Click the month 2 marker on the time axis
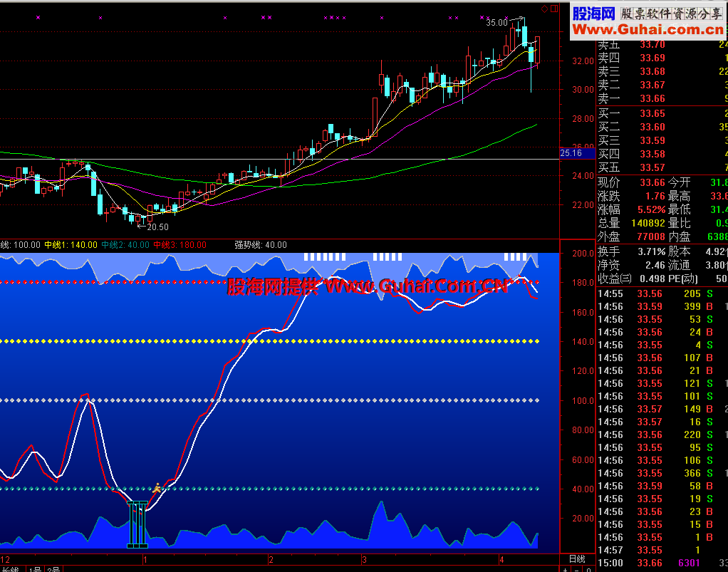Screen dimensions: 728x572 click(x=271, y=559)
